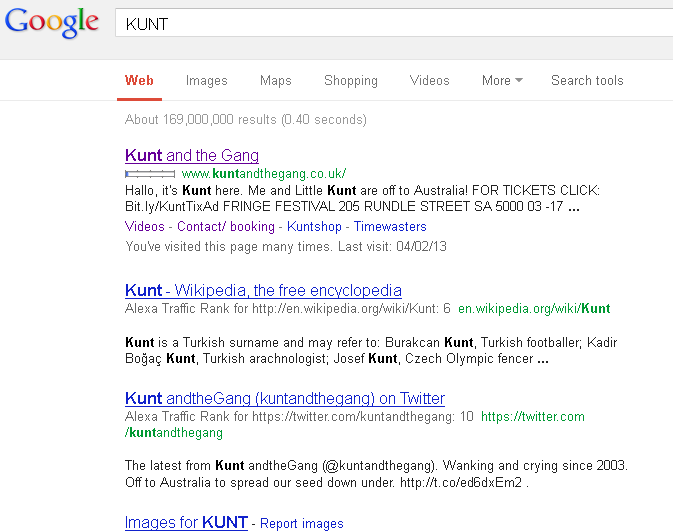Select the Web tab
This screenshot has height=532, width=673.
click(x=139, y=81)
